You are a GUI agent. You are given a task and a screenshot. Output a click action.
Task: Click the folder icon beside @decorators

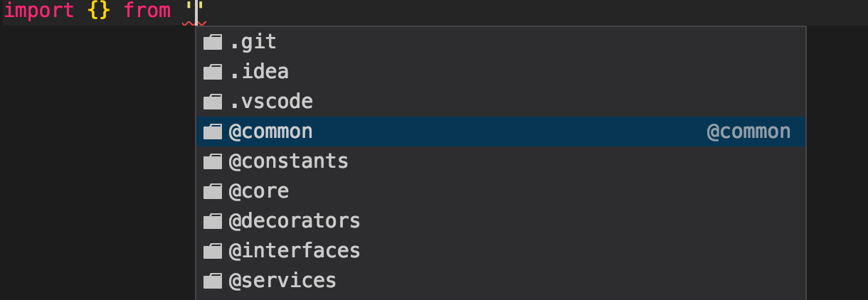click(213, 222)
